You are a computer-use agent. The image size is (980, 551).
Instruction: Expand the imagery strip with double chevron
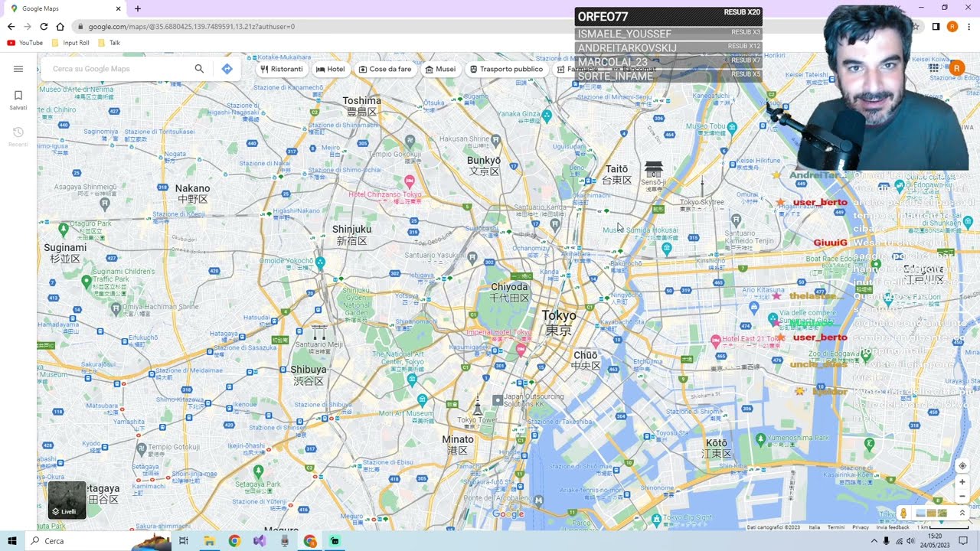pyautogui.click(x=962, y=514)
